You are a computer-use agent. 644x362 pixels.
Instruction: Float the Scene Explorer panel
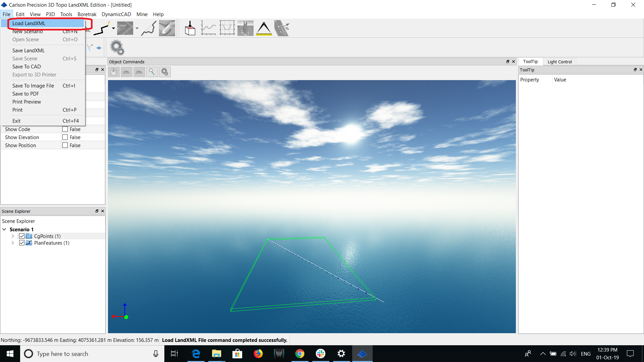coord(97,211)
